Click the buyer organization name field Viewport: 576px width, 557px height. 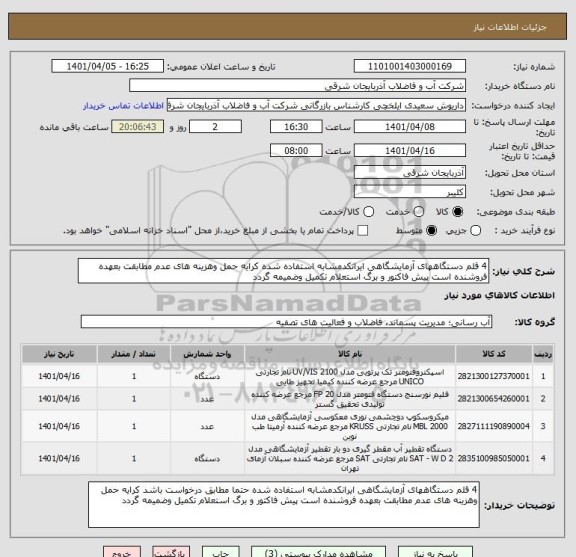coord(298,86)
